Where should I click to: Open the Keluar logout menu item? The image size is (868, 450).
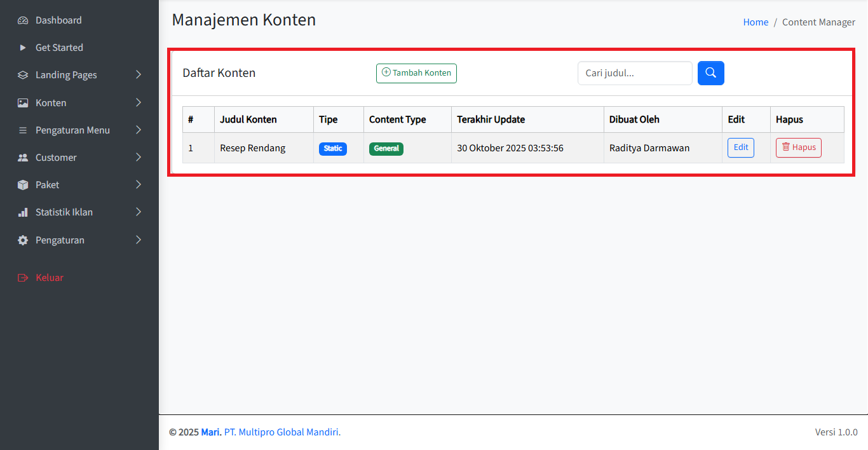pos(49,278)
